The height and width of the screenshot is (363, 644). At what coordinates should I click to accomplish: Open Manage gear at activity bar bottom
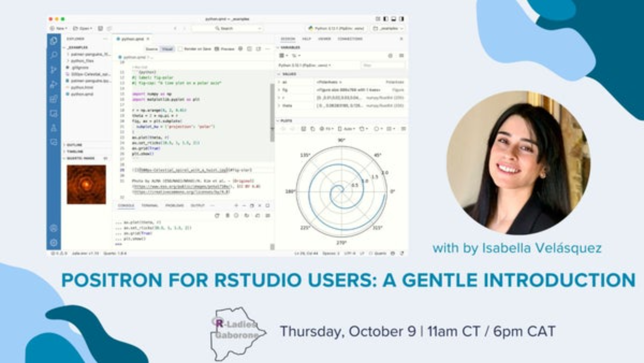coord(54,242)
